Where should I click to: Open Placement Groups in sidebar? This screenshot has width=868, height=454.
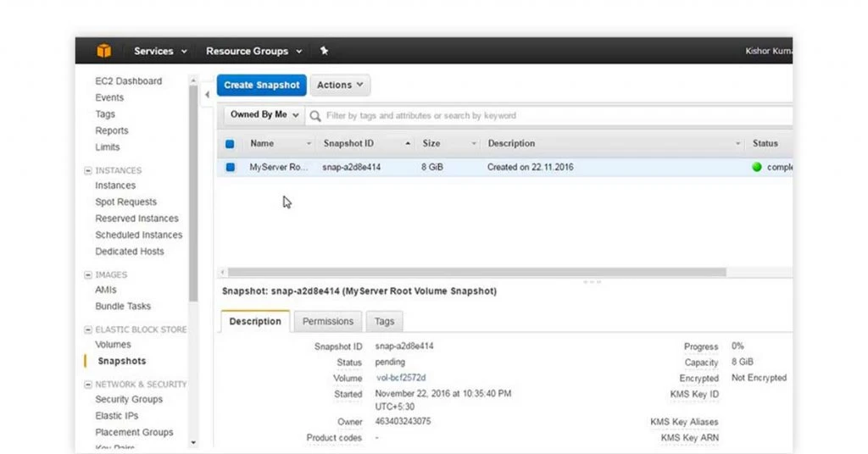pos(134,433)
